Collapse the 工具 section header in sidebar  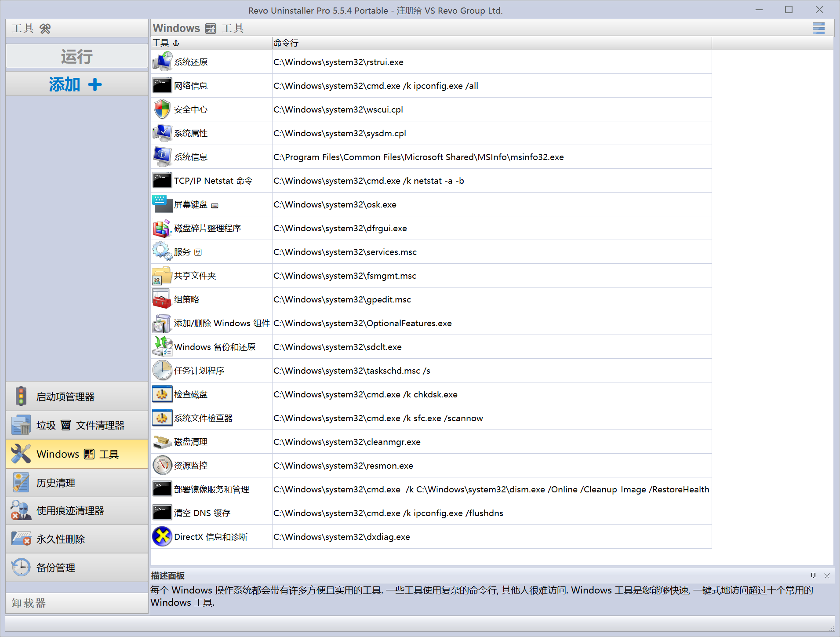[77, 29]
